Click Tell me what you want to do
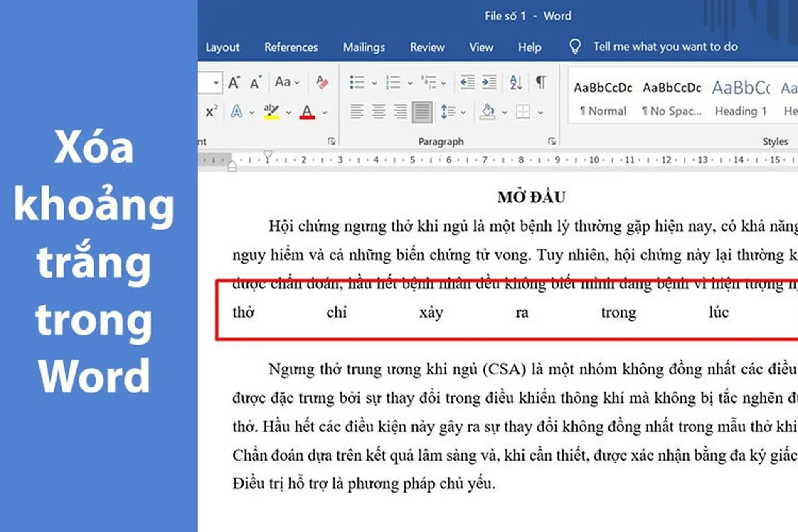The width and height of the screenshot is (798, 532). [x=665, y=47]
